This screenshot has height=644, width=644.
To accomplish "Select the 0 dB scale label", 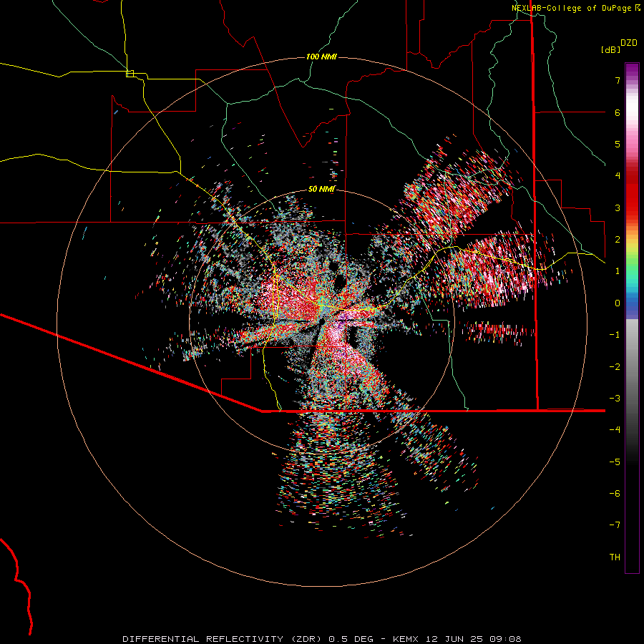I will 618,303.
